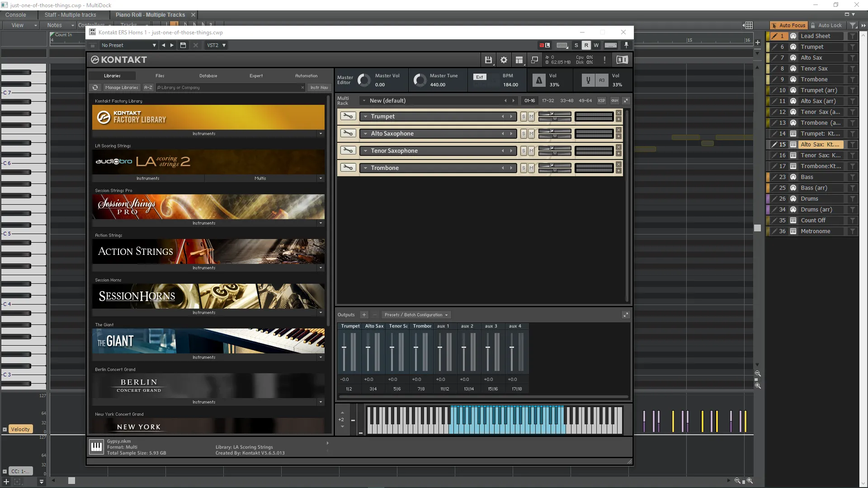Click the Master Vol knob
The width and height of the screenshot is (868, 488).
[x=363, y=80]
